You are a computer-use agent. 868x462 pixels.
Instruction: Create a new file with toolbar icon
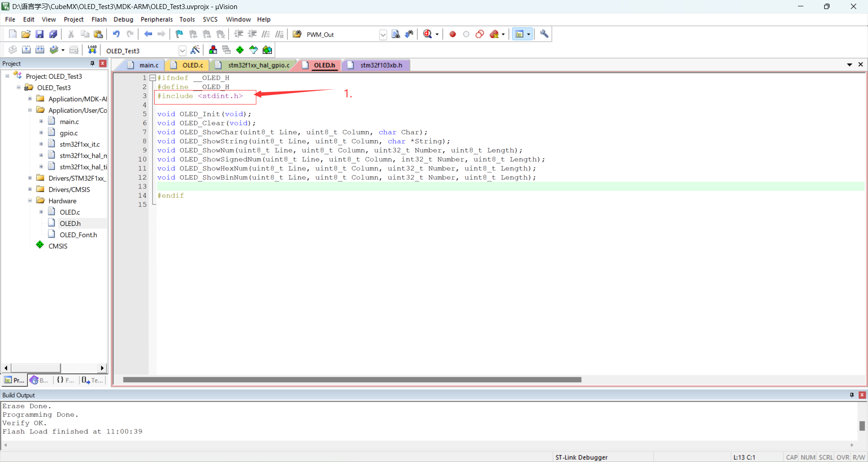point(13,34)
